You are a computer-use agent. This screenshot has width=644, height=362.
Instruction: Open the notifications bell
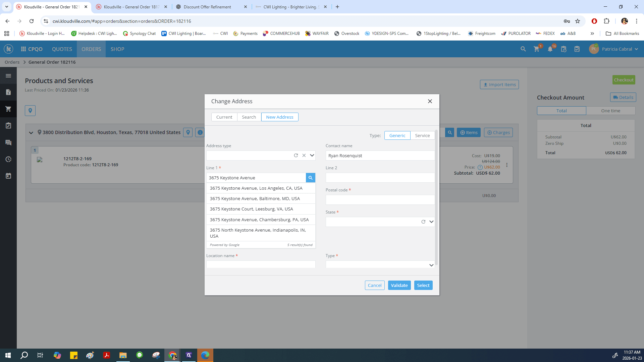pos(550,49)
